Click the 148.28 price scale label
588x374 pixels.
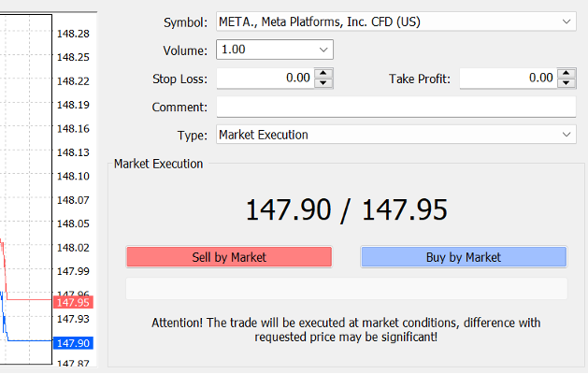pos(73,34)
